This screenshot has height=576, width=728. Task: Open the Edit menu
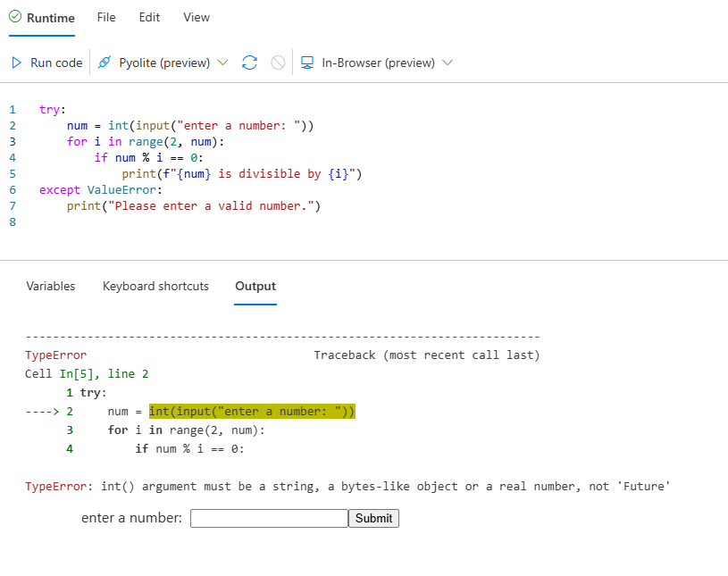(x=149, y=18)
